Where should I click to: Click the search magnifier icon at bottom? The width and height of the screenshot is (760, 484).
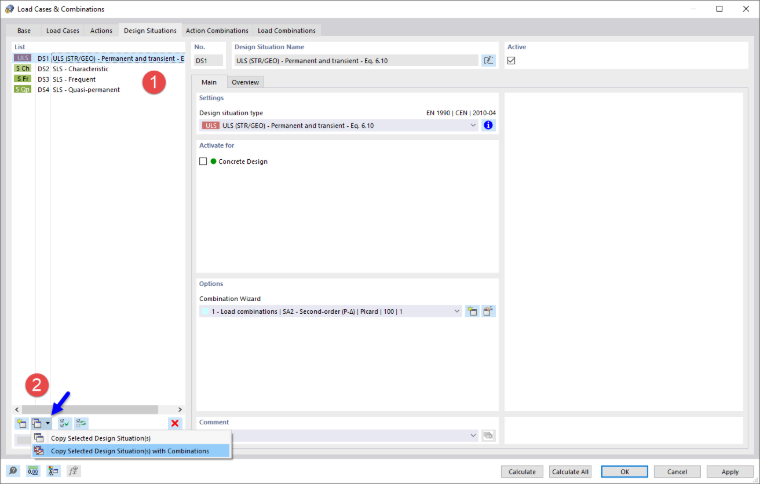[x=13, y=470]
